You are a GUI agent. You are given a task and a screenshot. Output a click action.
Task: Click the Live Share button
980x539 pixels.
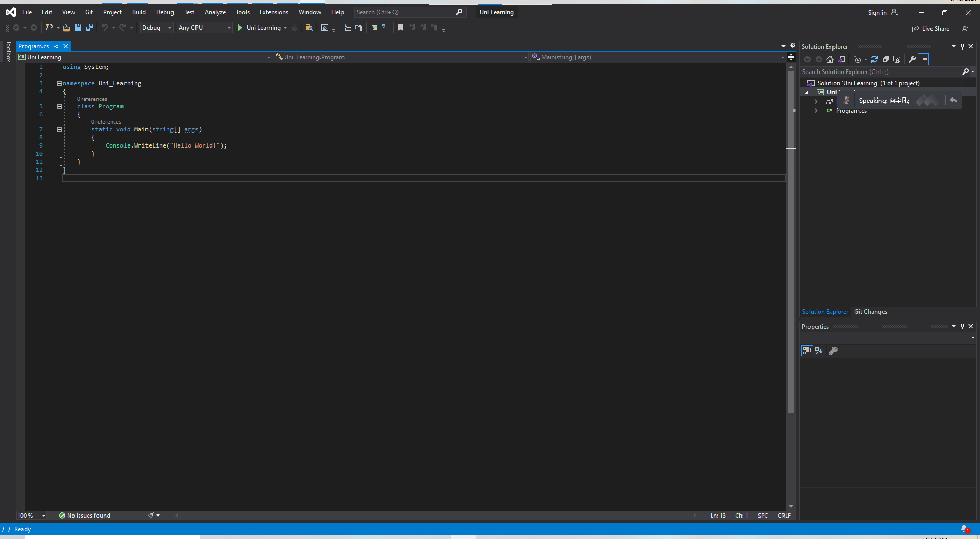pos(931,29)
